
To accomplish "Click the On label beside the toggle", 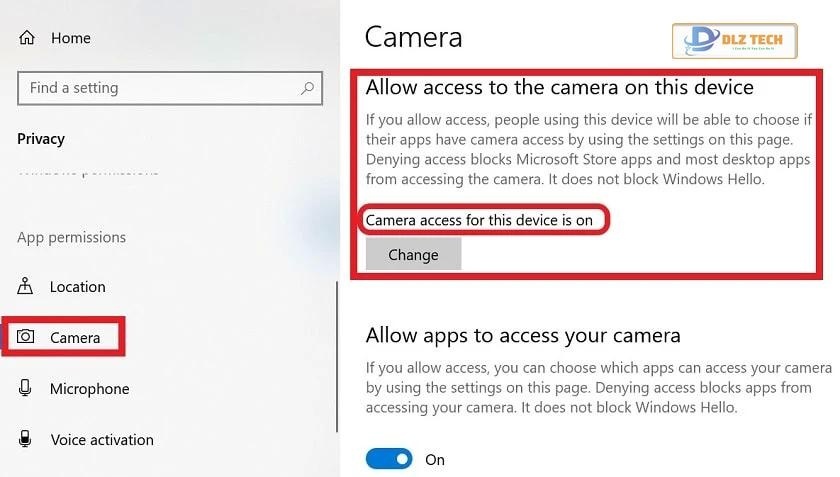I will (435, 460).
